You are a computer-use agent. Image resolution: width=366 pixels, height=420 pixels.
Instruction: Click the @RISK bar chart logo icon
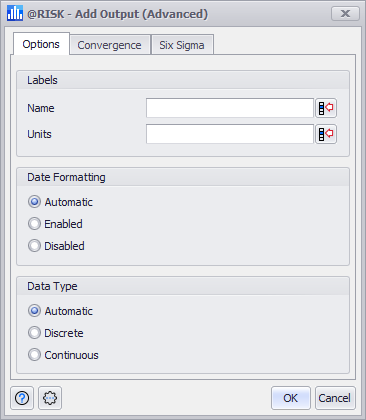(x=15, y=13)
